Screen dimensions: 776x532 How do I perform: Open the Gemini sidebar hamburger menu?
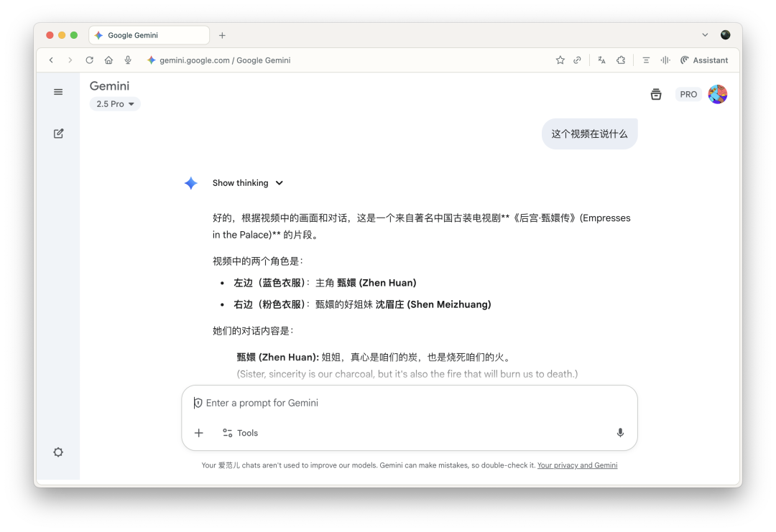58,92
